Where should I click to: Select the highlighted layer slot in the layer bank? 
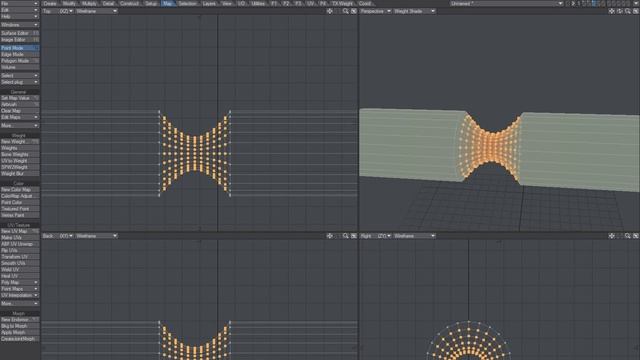click(x=594, y=3)
